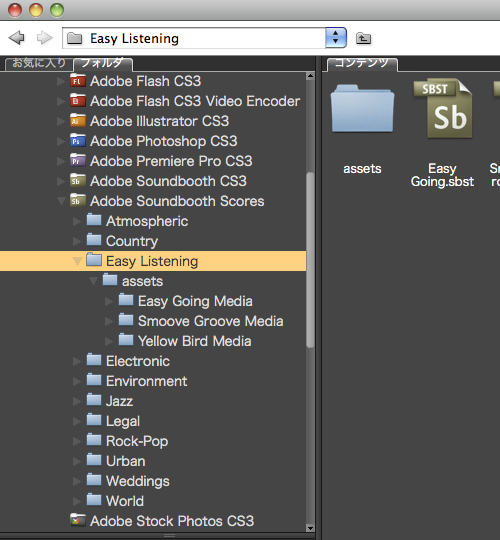Click the Flash CS3 Video Encoder folder icon

pos(77,101)
